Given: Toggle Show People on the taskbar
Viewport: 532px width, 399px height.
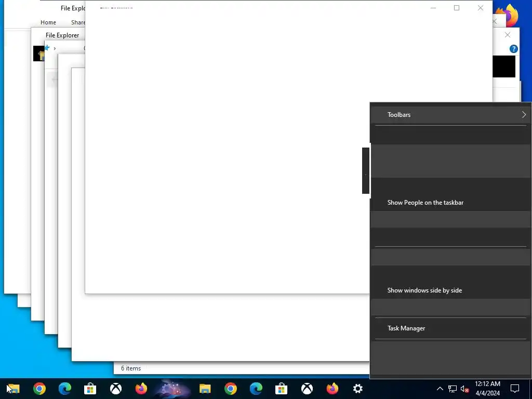Looking at the screenshot, I should pos(450,203).
